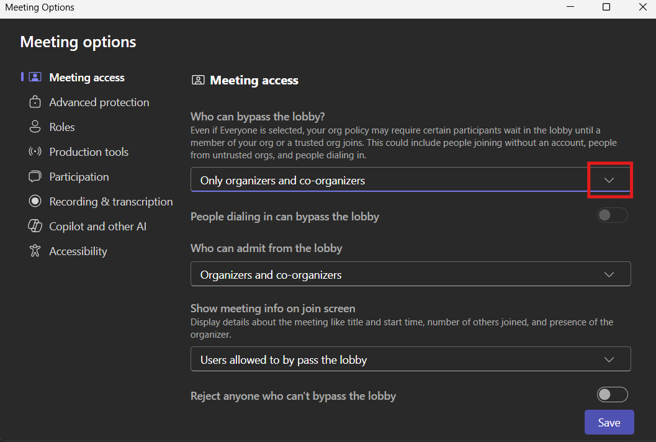
Task: Click the Roles person icon
Action: (35, 127)
